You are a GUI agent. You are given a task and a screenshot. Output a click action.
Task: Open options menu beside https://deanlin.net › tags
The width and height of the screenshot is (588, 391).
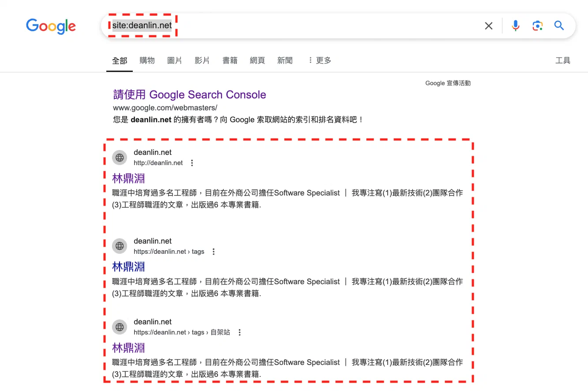(x=213, y=252)
